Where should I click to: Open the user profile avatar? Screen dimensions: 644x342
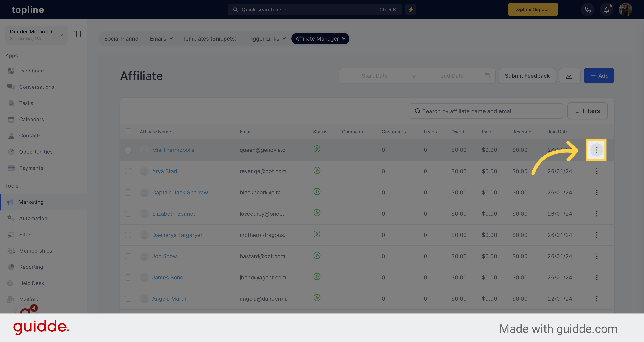625,10
